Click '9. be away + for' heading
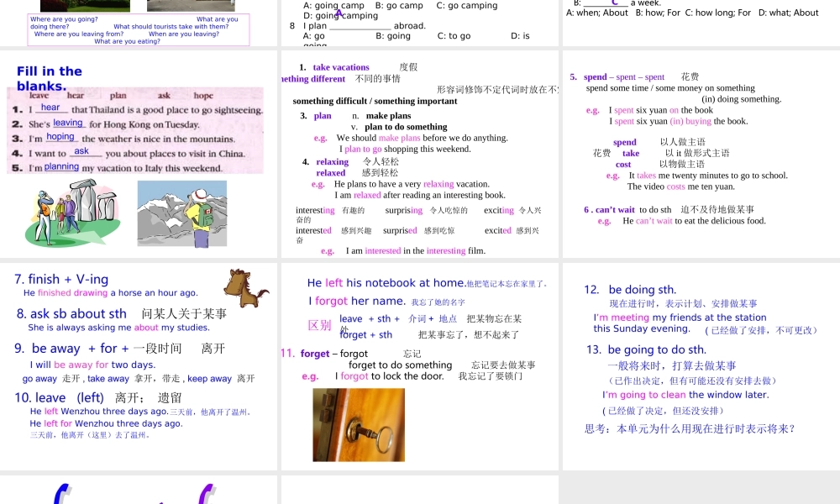 (71, 349)
